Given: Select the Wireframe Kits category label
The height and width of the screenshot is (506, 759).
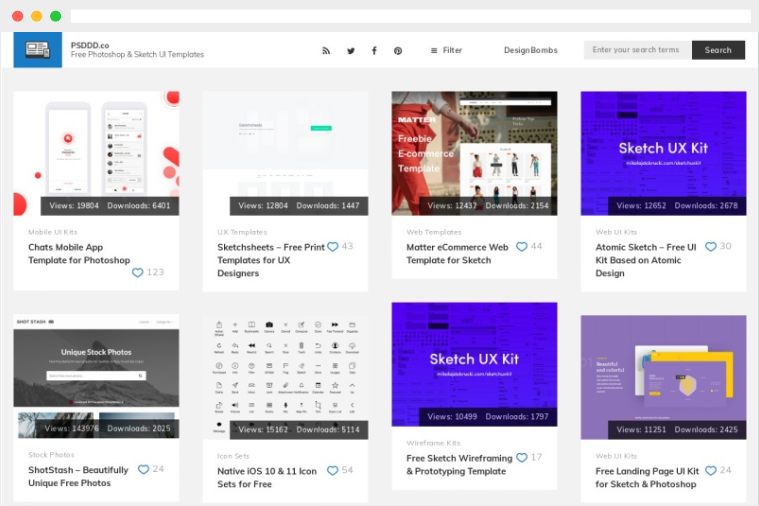Looking at the screenshot, I should tap(433, 443).
